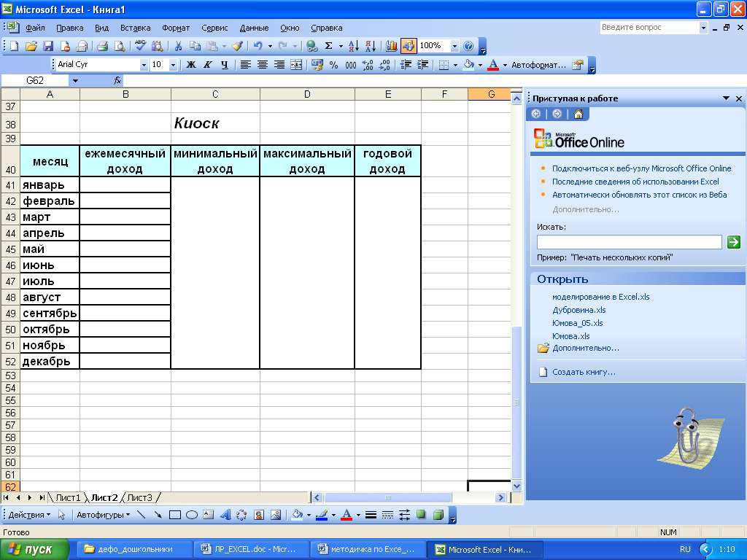Image resolution: width=747 pixels, height=560 pixels.
Task: Open the font name Arial Cyr dropdown
Action: 144,65
